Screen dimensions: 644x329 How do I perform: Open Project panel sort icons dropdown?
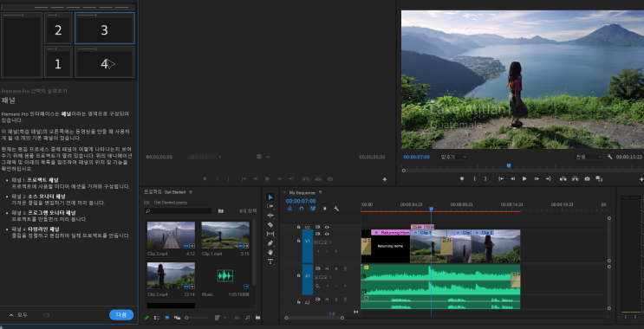coord(219,318)
